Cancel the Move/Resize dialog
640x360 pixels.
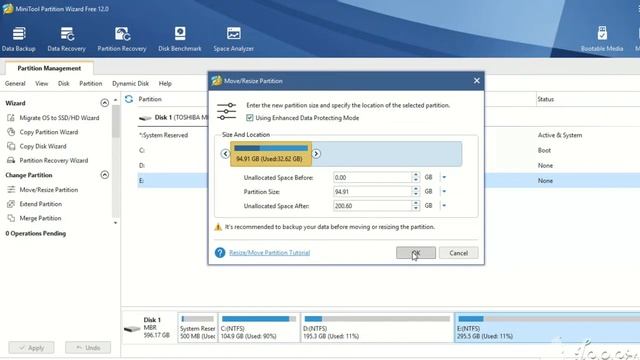click(458, 253)
